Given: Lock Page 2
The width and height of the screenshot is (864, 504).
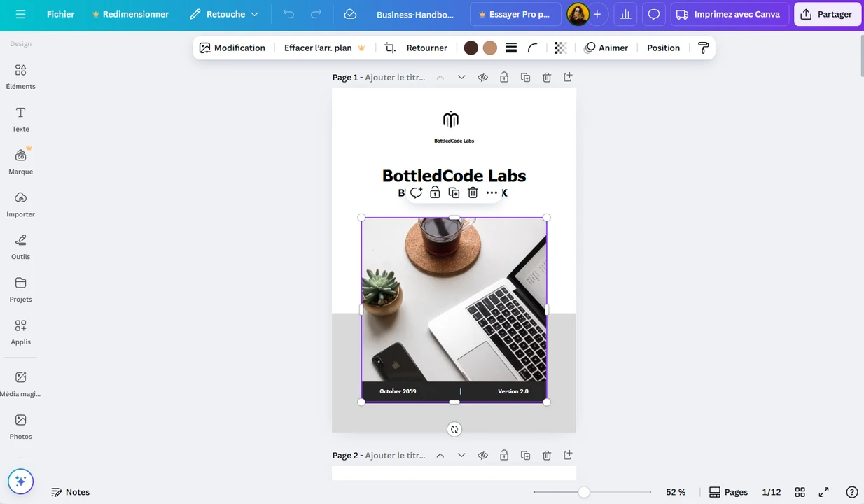Looking at the screenshot, I should pos(504,456).
